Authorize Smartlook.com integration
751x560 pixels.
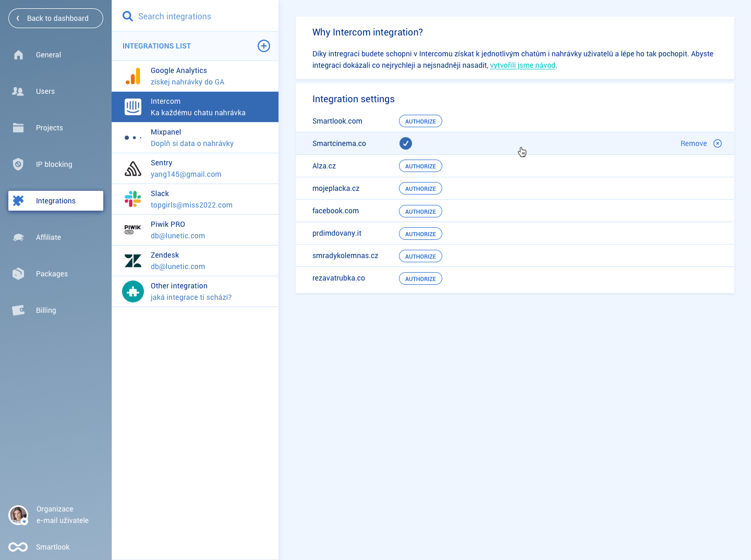(420, 121)
